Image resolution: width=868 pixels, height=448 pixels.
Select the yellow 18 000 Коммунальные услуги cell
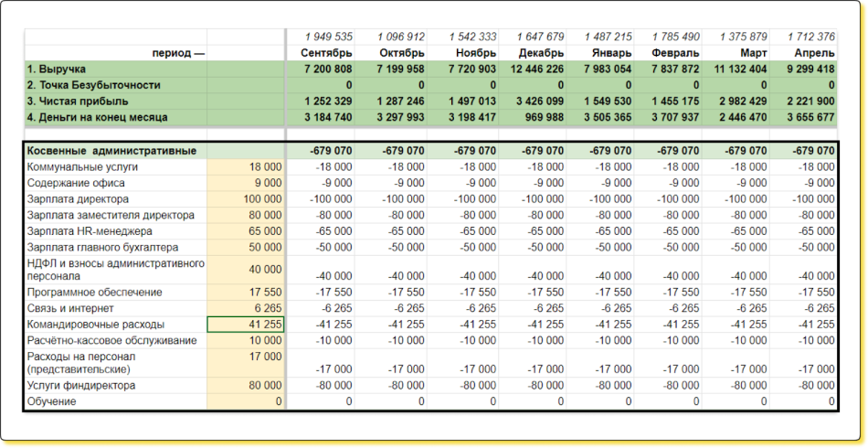[x=246, y=166]
